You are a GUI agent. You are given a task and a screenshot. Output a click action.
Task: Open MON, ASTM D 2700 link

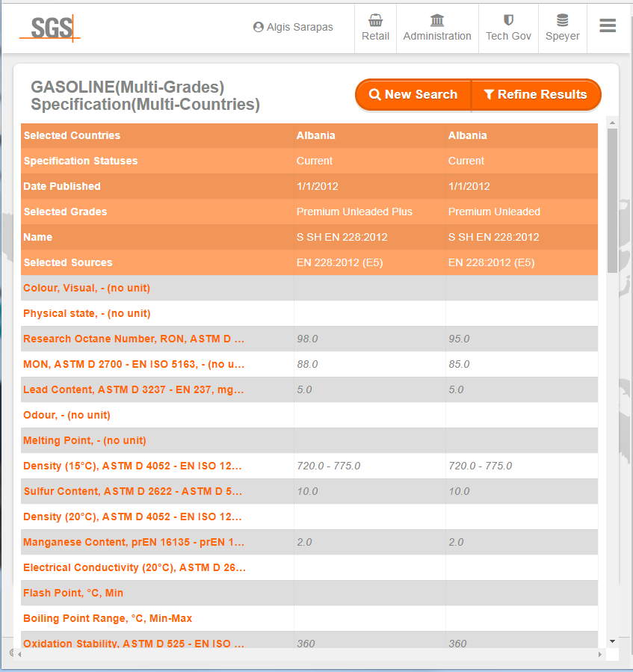click(134, 364)
